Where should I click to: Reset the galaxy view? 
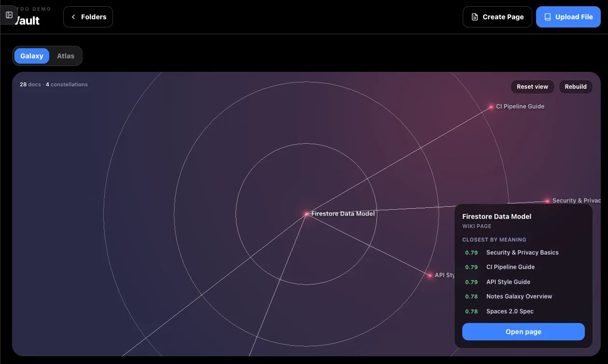(x=532, y=87)
